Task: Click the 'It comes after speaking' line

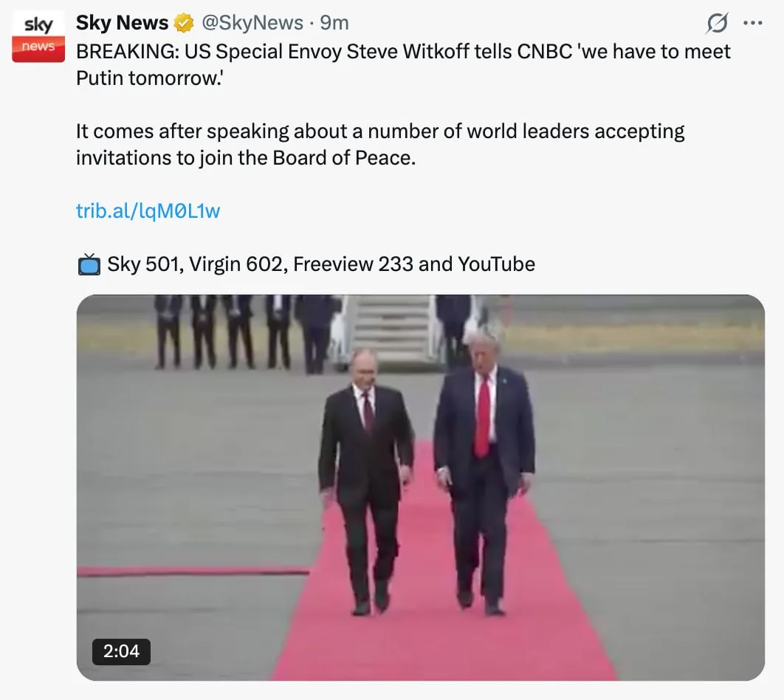Action: 380,131
